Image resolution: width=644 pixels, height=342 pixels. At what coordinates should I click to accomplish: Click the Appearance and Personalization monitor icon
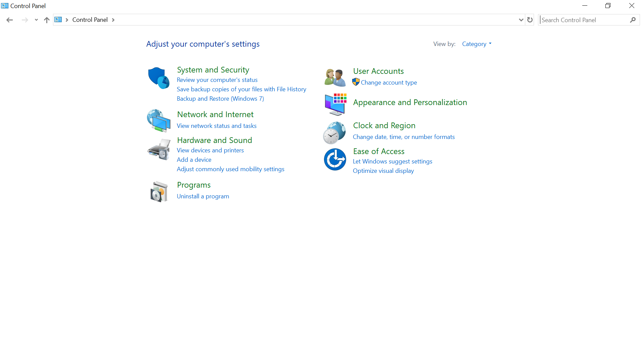point(335,104)
